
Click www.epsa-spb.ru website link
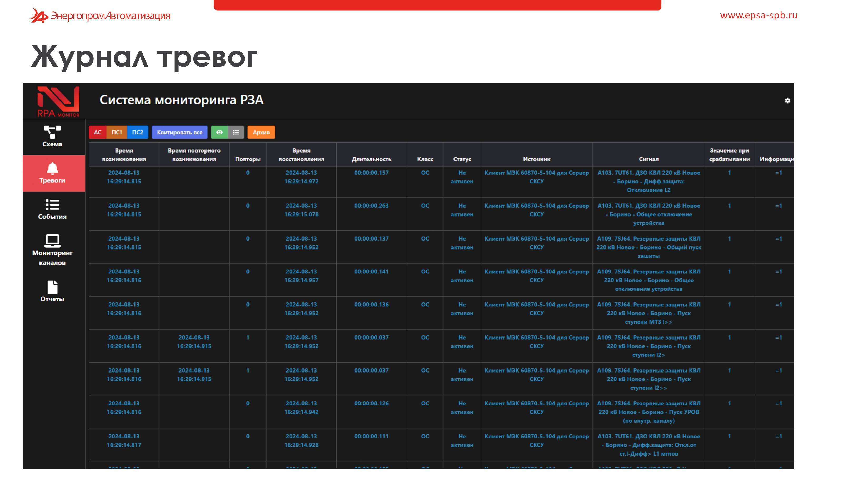point(759,15)
